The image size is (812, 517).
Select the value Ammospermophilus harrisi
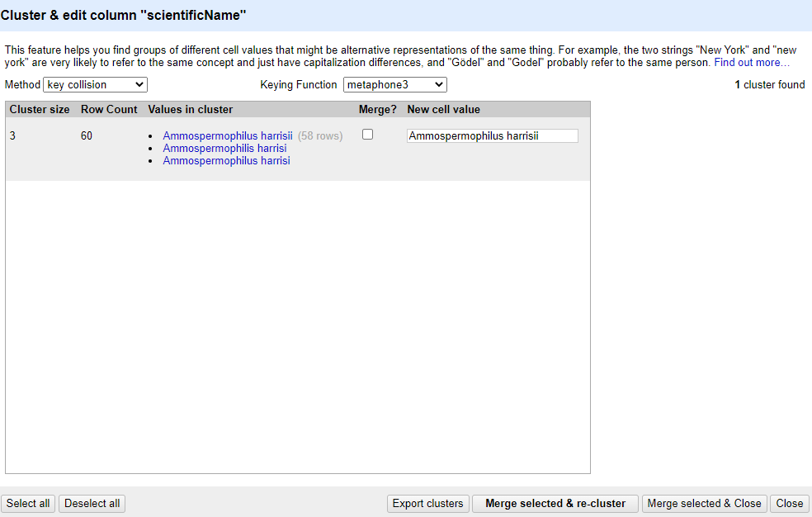225,160
